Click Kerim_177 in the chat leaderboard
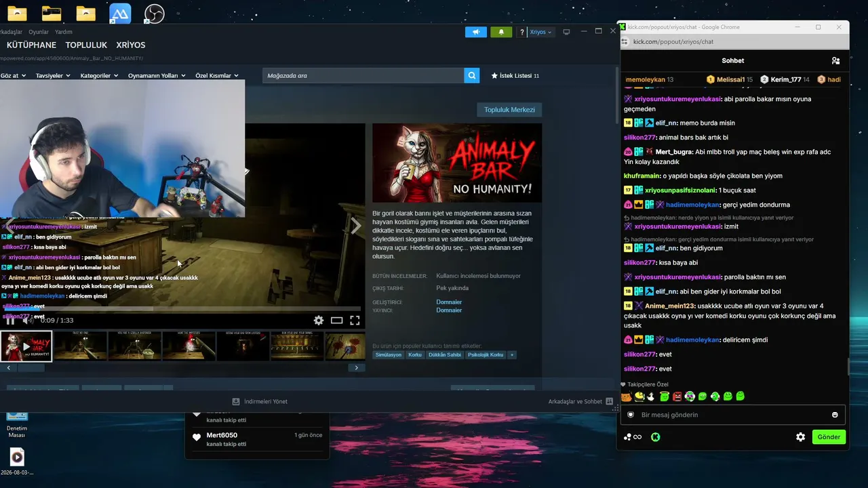 click(x=785, y=80)
